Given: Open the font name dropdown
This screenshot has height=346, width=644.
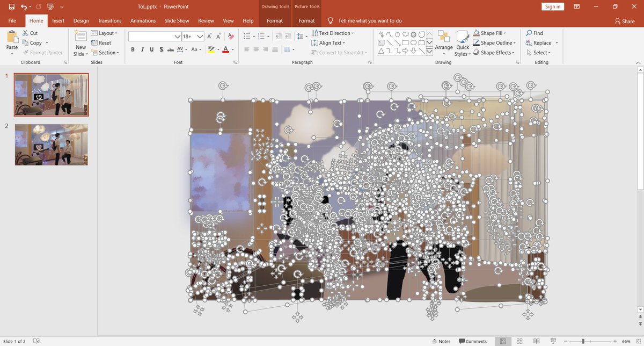Looking at the screenshot, I should pos(177,37).
